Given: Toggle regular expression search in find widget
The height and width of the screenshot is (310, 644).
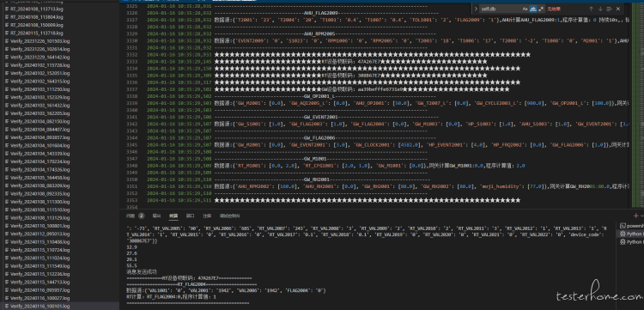Looking at the screenshot, I should (541, 9).
